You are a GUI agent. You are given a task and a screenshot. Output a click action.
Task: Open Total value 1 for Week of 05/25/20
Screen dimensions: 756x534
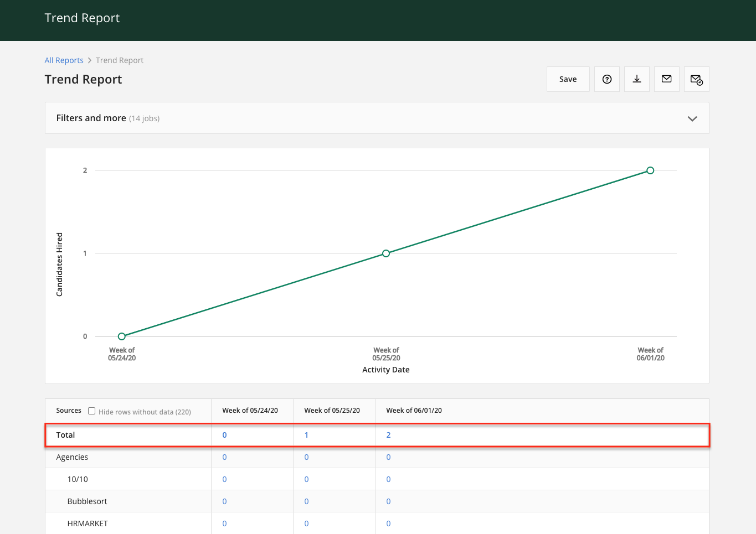(306, 435)
